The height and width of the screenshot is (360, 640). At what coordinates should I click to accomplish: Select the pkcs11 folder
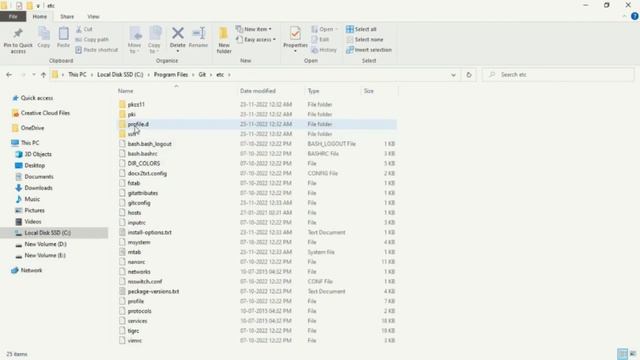[x=136, y=104]
